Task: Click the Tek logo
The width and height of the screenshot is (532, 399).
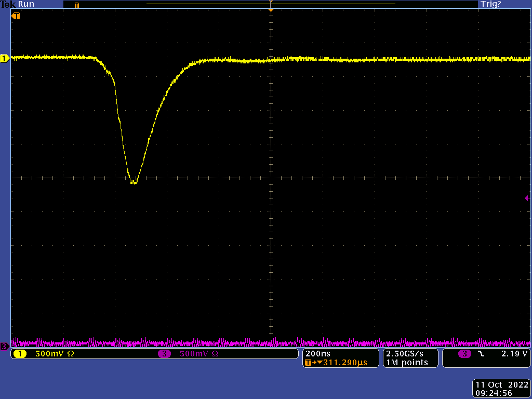Action: click(x=8, y=4)
